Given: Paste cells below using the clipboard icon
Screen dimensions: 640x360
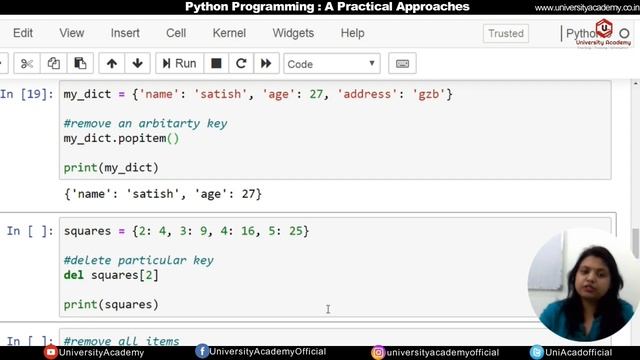Looking at the screenshot, I should coord(80,63).
